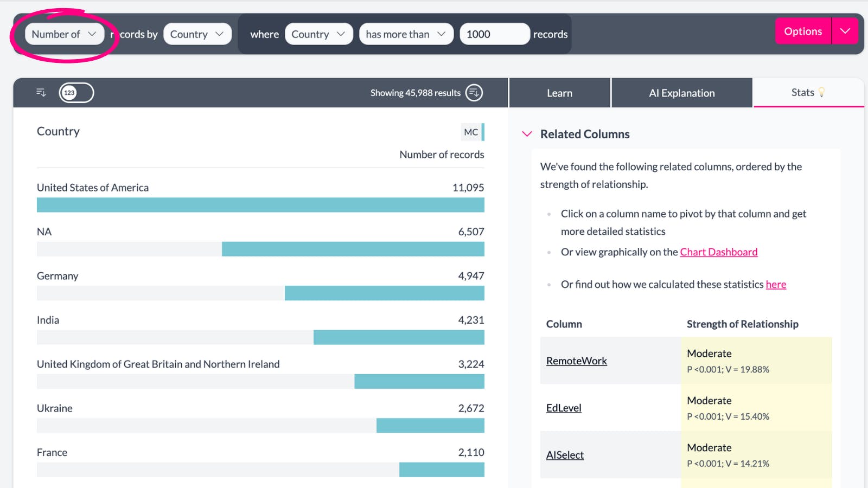Pivot by the RemoteWork column link
The height and width of the screenshot is (488, 868).
pyautogui.click(x=576, y=361)
